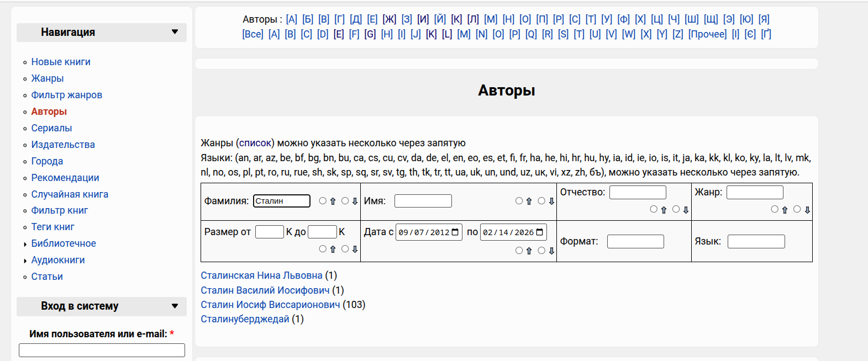The height and width of the screenshot is (361, 868).
Task: Select ascending sort radio for Фамилия
Action: 323,201
